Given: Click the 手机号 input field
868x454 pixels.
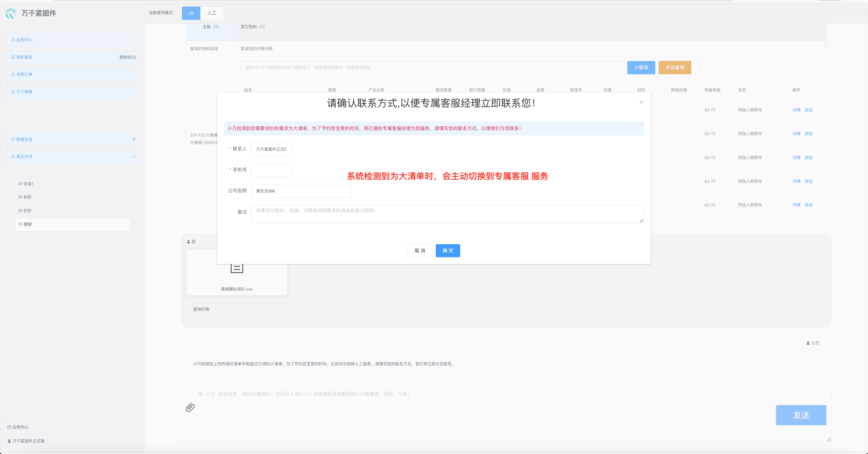Looking at the screenshot, I should coord(271,170).
